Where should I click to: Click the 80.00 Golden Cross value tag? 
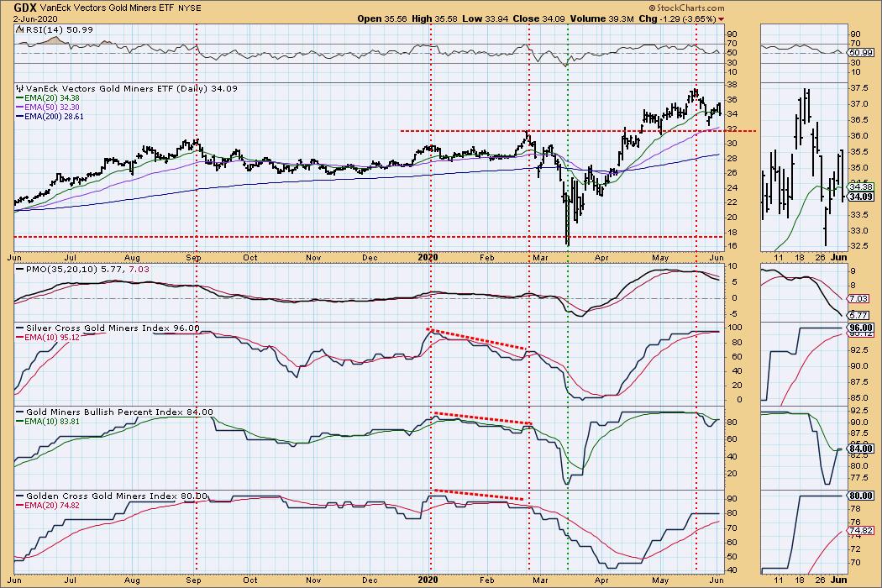[x=861, y=496]
